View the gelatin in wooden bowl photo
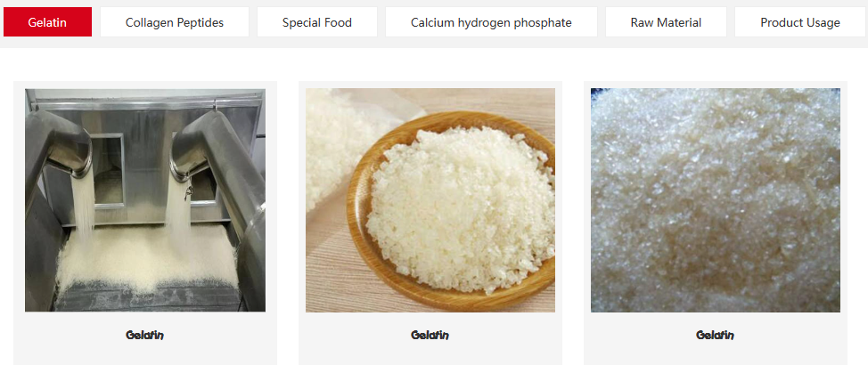The width and height of the screenshot is (868, 365). click(430, 200)
